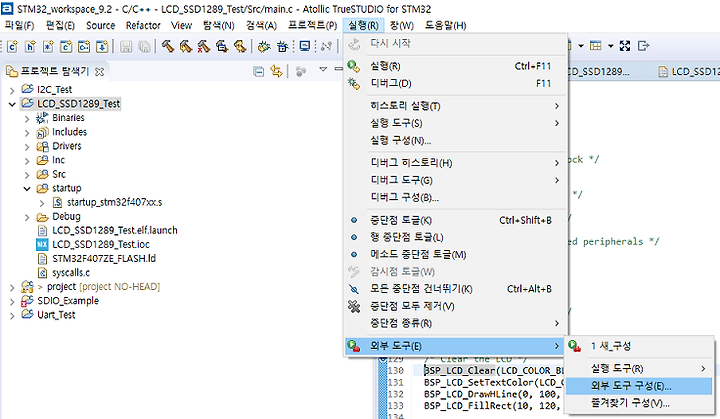Click the hammer with red X icon

(x=203, y=46)
